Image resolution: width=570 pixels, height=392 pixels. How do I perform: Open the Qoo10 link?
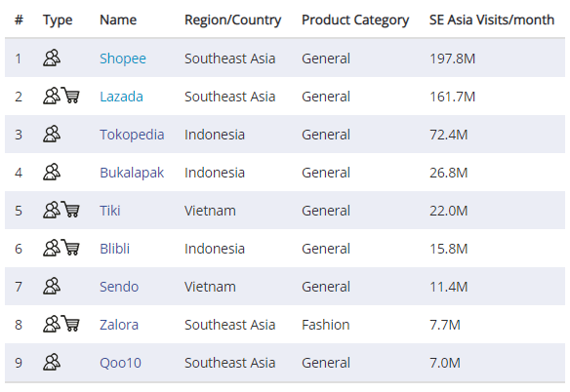[x=120, y=363]
